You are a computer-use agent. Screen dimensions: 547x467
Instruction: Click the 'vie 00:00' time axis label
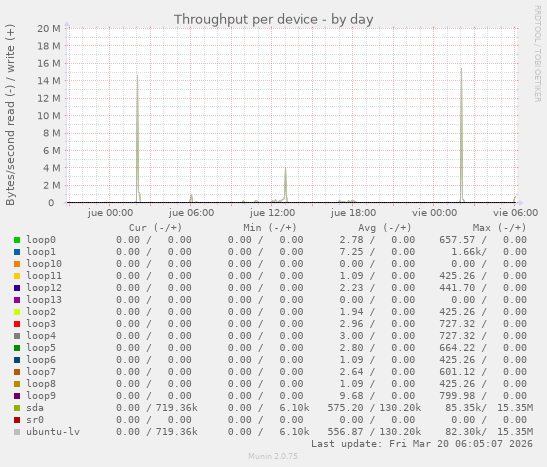[434, 213]
